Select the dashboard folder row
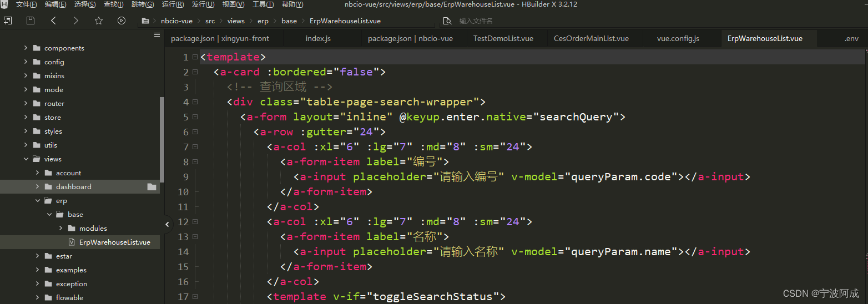The width and height of the screenshot is (868, 304). 80,187
